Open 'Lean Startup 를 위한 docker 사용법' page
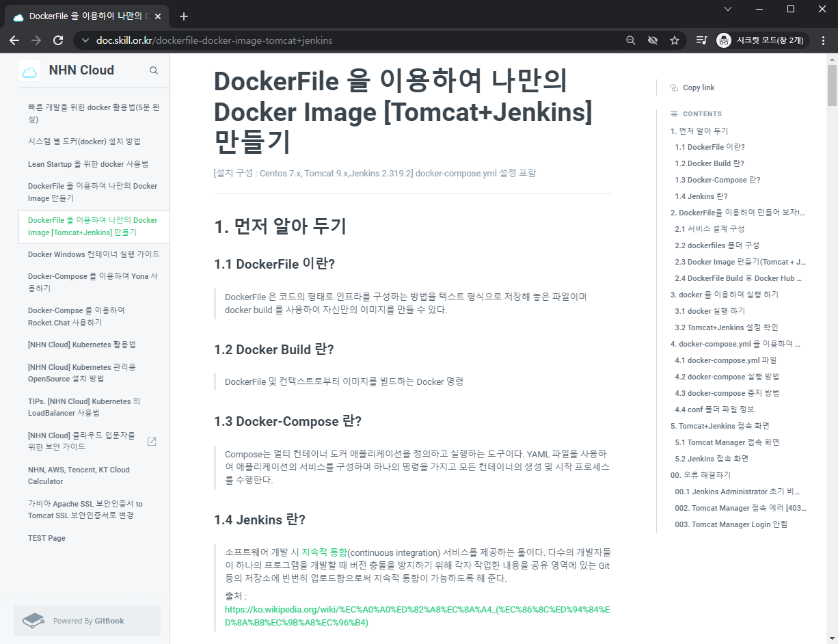Screen dimensions: 838x644 coord(94,164)
